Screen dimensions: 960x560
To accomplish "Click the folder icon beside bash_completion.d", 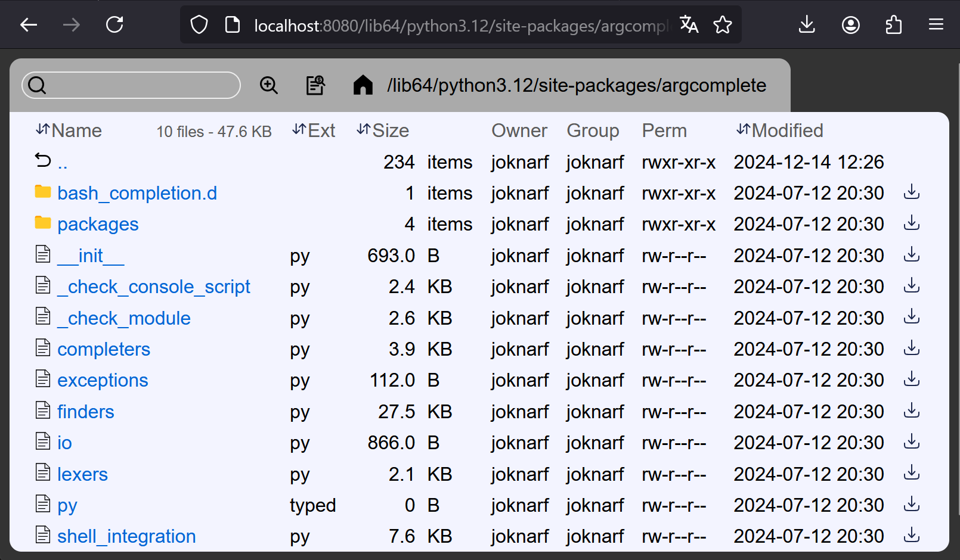I will click(43, 192).
